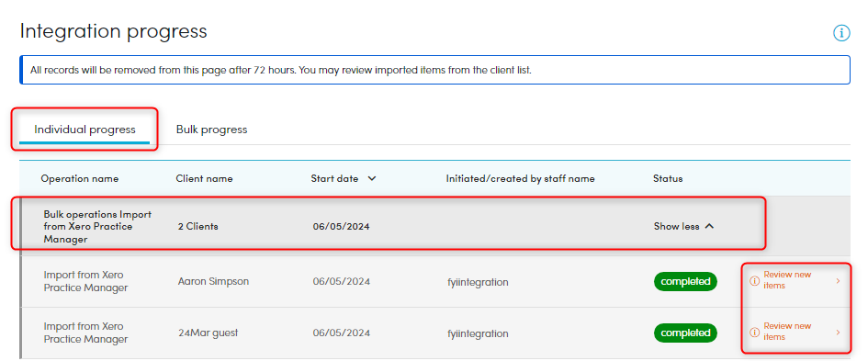
Task: Click the Operation name column header
Action: click(80, 179)
